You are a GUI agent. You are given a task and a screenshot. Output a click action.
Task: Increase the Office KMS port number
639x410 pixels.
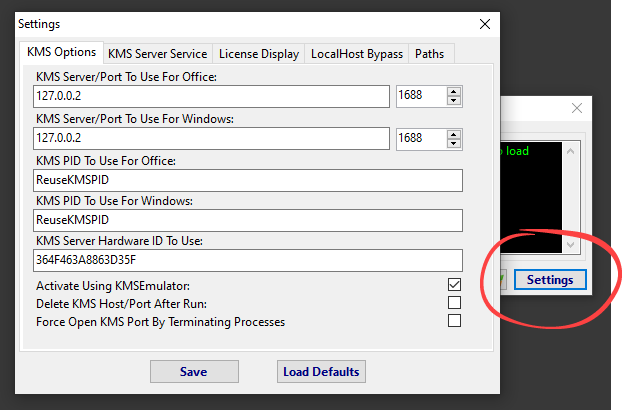coord(454,91)
